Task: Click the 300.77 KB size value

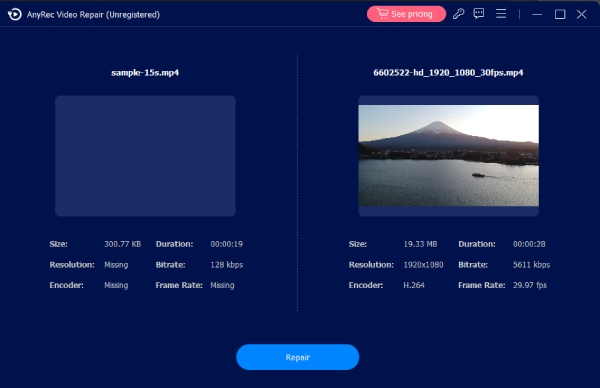Action: 122,244
